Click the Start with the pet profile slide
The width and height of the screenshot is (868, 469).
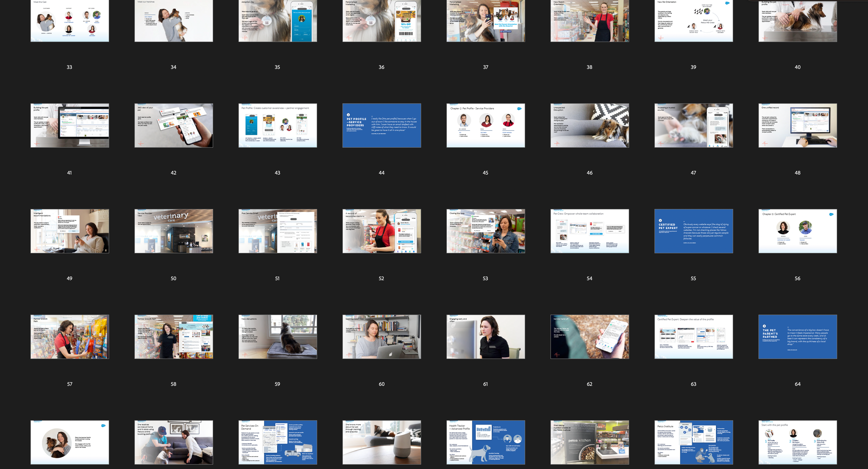point(798,442)
